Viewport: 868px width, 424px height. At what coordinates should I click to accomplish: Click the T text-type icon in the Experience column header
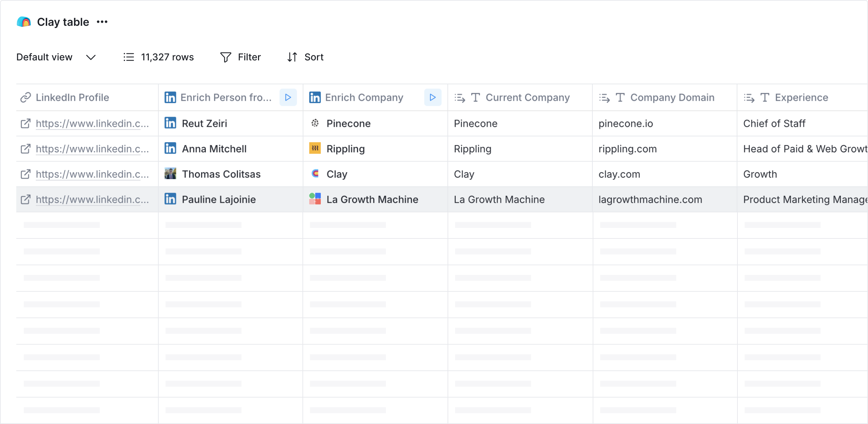765,97
